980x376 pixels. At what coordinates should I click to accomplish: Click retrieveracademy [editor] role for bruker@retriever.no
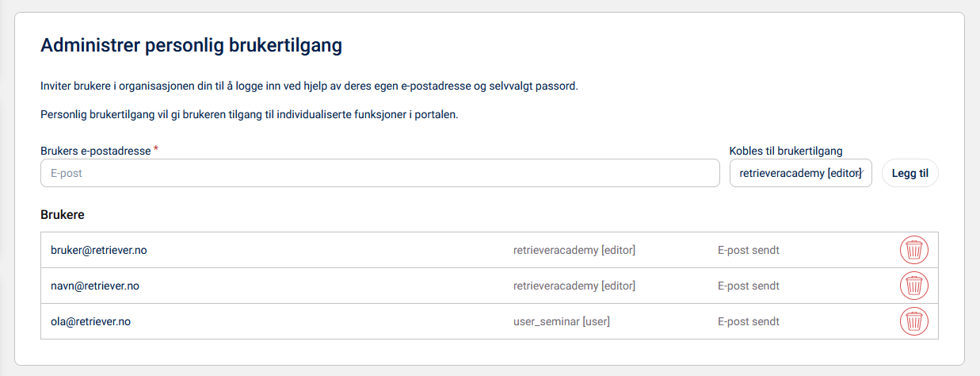tap(574, 250)
